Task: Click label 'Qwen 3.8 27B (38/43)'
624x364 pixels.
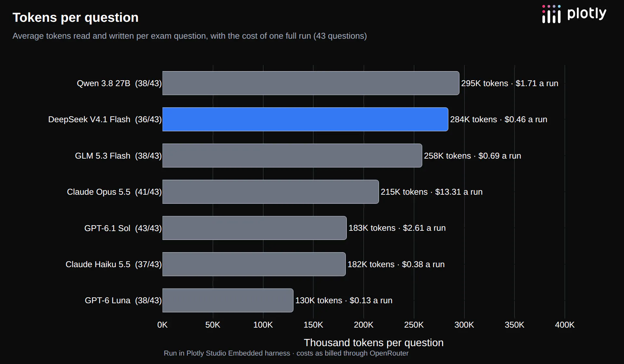Action: (x=119, y=83)
